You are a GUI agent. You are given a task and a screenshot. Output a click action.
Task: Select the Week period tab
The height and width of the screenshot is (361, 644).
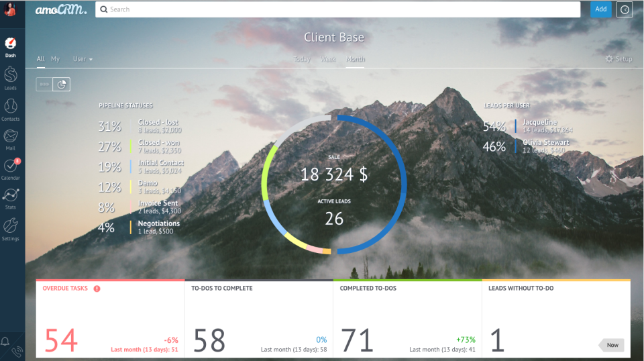point(328,59)
